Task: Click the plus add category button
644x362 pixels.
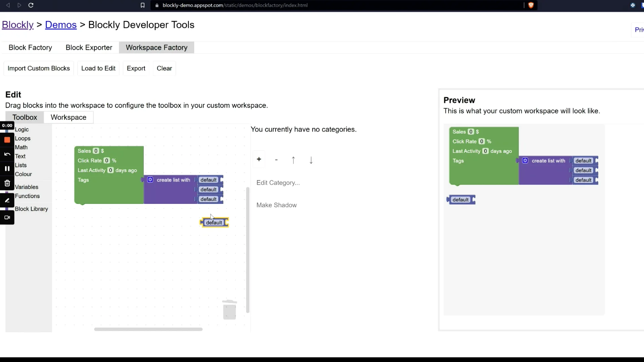Action: pyautogui.click(x=259, y=159)
